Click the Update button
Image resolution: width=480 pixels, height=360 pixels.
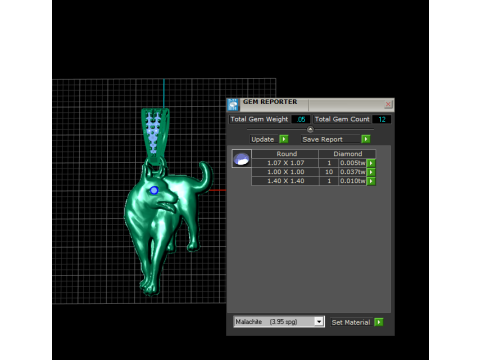point(263,139)
